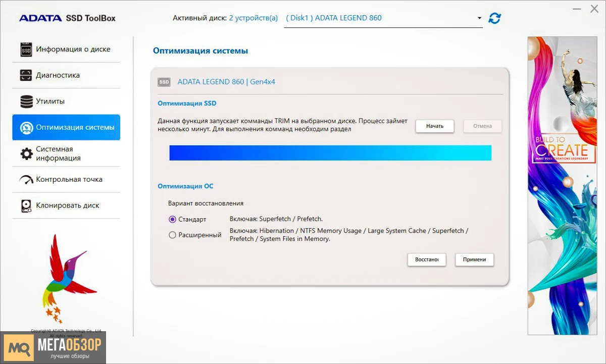Screen dimensions: 606x364
Task: Select the Стандарт recovery option
Action: coord(172,220)
